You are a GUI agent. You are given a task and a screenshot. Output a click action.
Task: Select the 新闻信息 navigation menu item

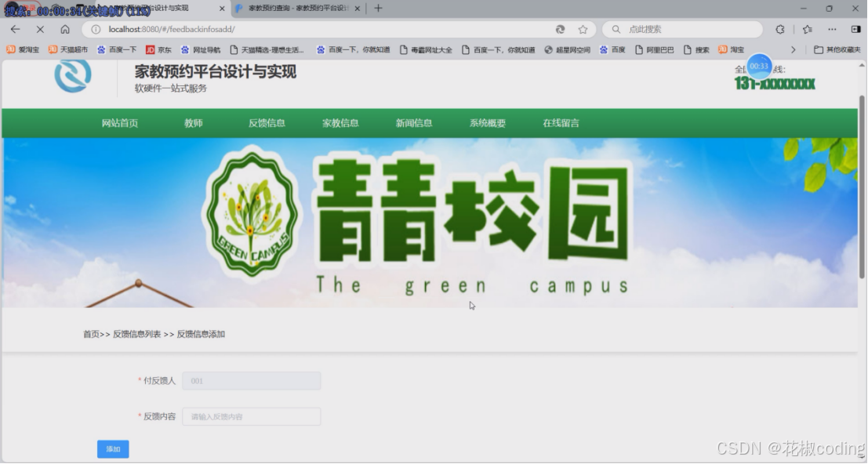413,123
